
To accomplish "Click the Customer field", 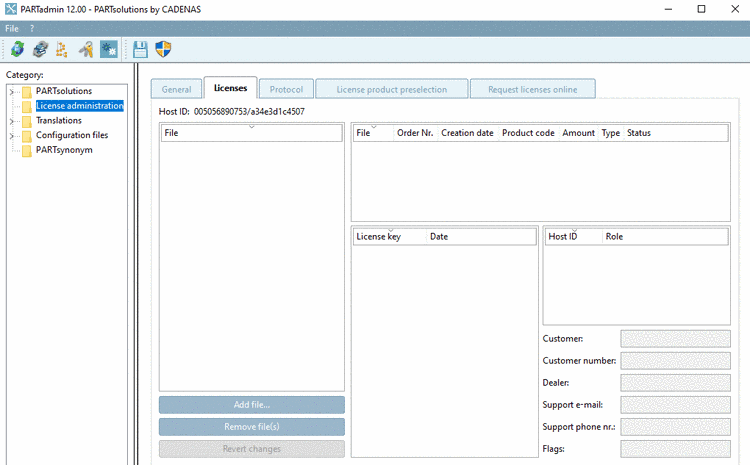I will (x=675, y=339).
